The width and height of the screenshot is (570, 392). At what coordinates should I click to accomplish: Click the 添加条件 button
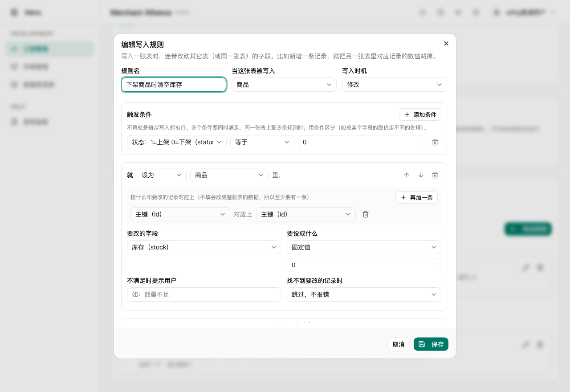coord(420,114)
